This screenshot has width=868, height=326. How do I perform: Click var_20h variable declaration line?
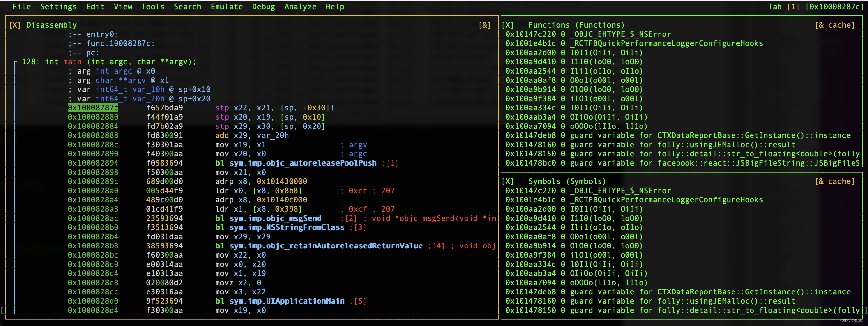point(139,99)
